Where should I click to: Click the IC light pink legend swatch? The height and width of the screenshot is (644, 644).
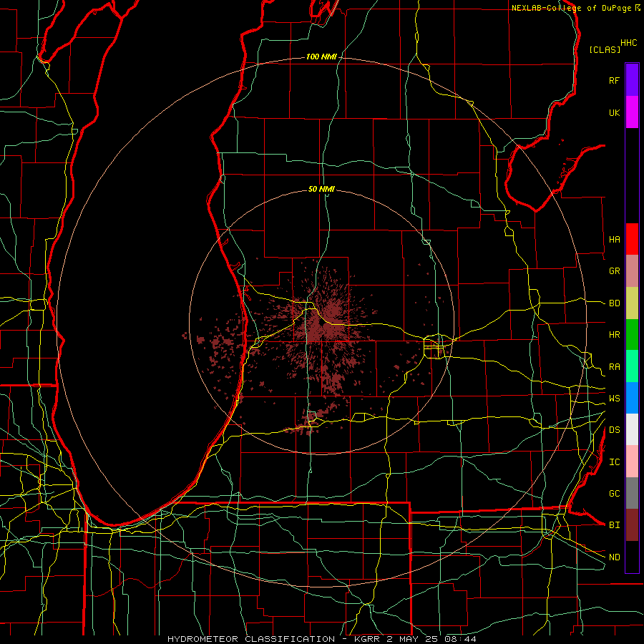[632, 462]
